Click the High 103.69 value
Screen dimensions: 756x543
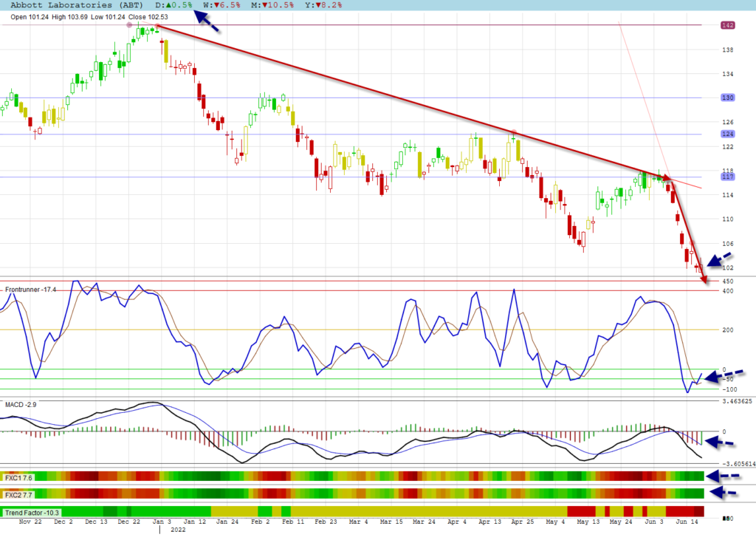pos(69,17)
